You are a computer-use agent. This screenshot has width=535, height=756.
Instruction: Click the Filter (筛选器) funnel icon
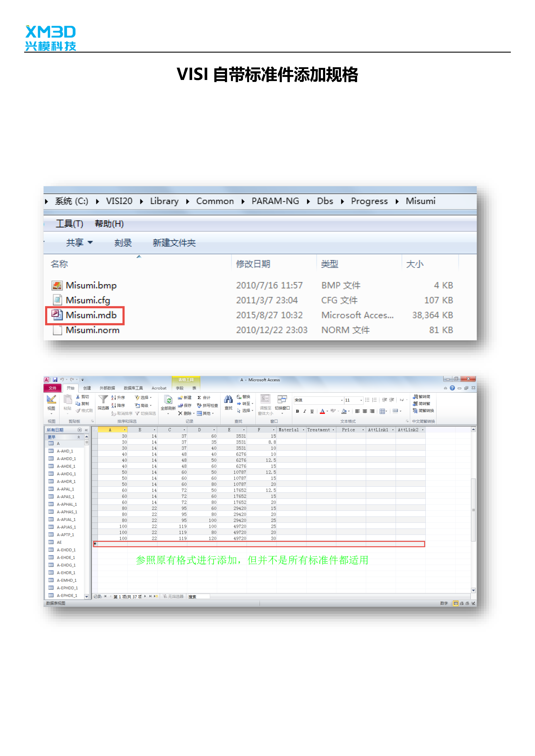pos(103,399)
